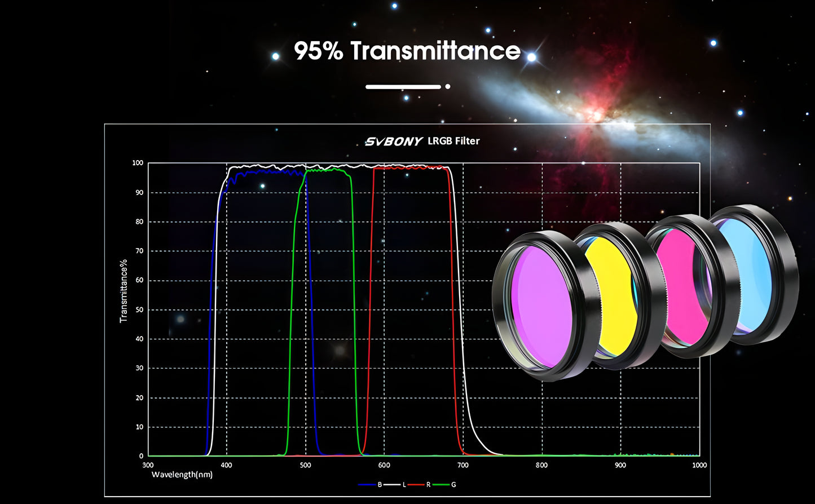Click the white L legend entry
Image resolution: width=815 pixels, height=504 pixels.
pos(395,485)
